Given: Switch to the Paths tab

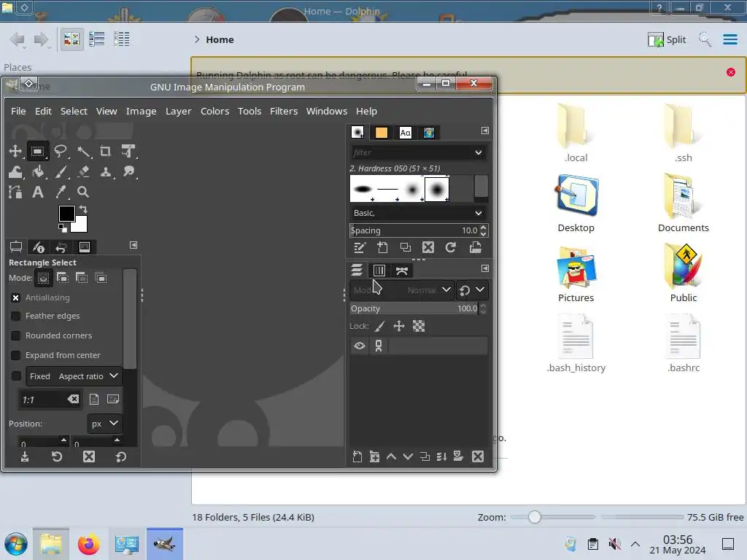Looking at the screenshot, I should pyautogui.click(x=402, y=271).
